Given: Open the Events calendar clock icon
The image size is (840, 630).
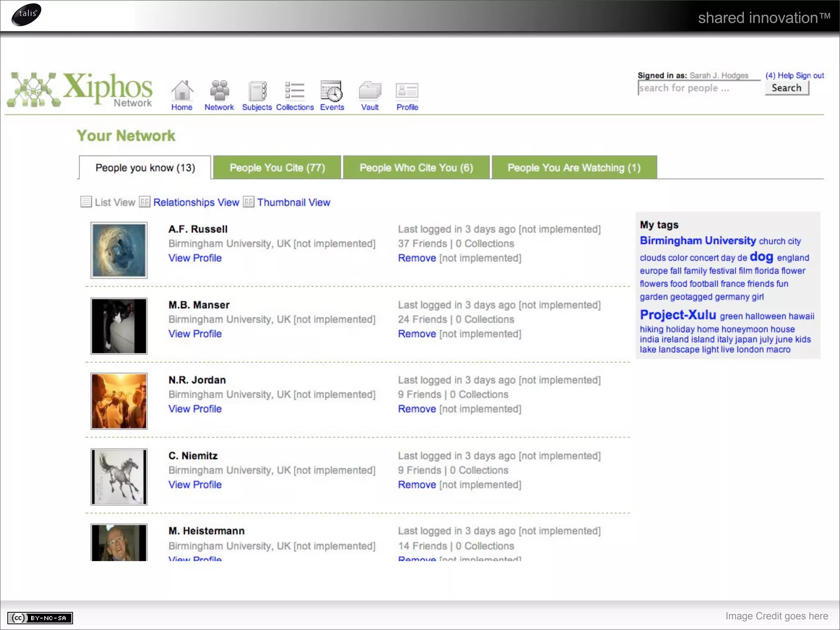Looking at the screenshot, I should click(332, 91).
